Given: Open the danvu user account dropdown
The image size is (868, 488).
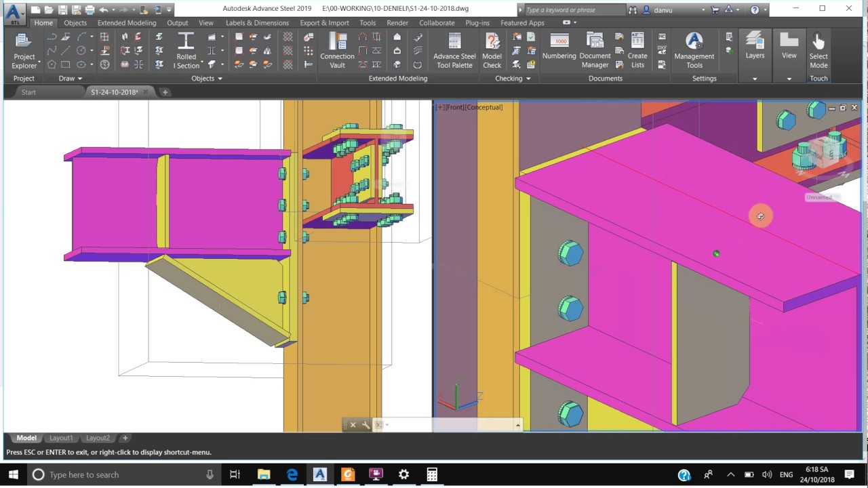Looking at the screenshot, I should tap(703, 9).
